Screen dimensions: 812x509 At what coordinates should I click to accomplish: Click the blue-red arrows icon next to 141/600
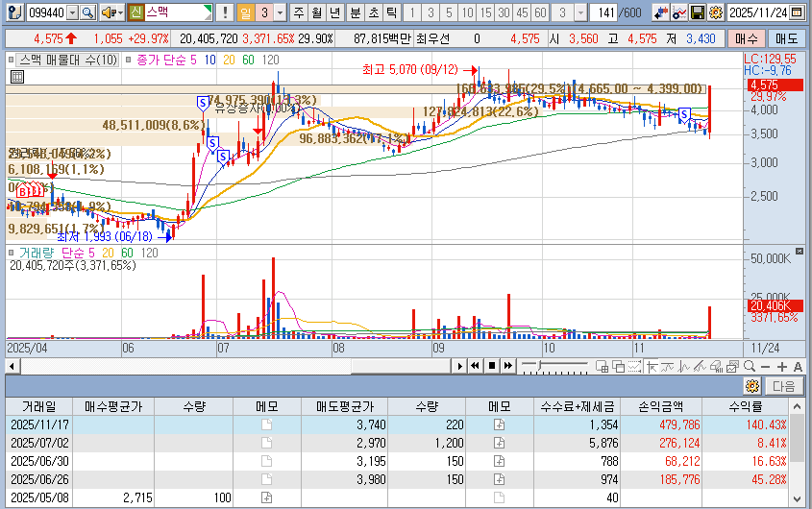click(661, 12)
